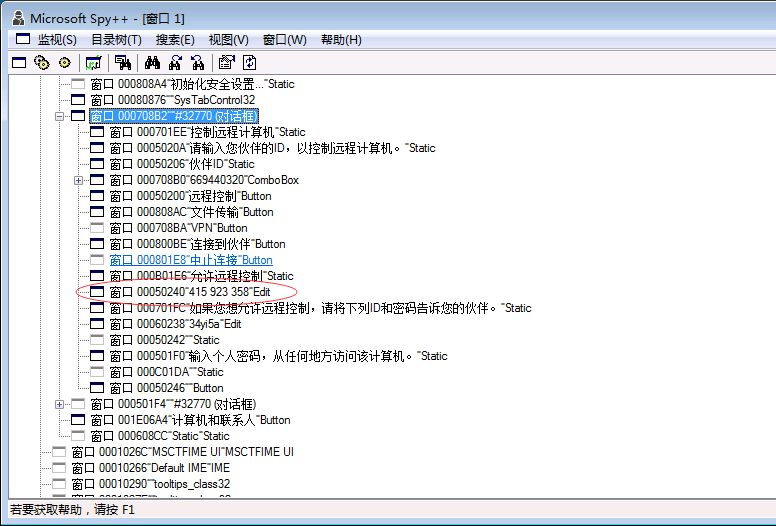776x526 pixels.
Task: Click the Refresh toolbar icon
Action: pyautogui.click(x=250, y=63)
